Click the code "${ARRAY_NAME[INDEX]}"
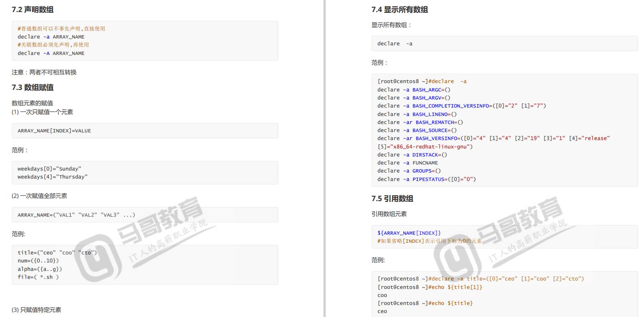This screenshot has height=317, width=644. pos(409,233)
